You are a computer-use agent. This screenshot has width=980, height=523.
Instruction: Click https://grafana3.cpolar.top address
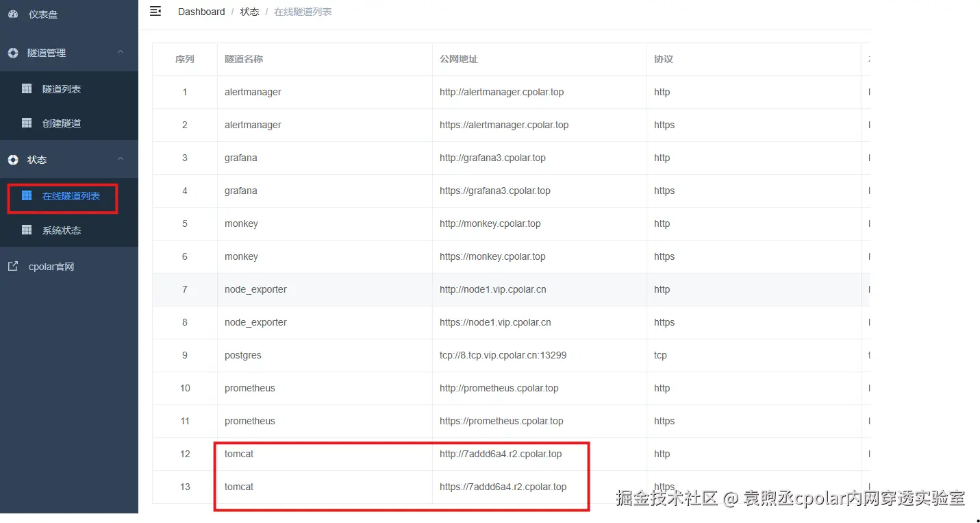click(x=495, y=191)
